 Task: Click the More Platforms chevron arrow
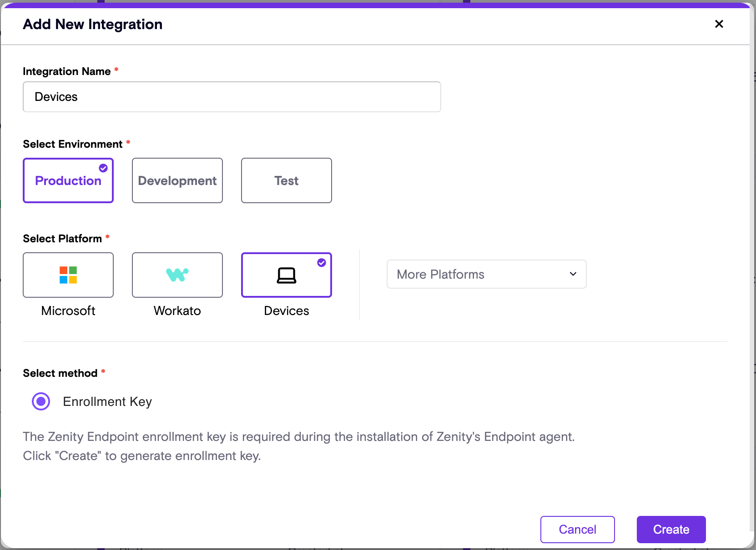[x=572, y=274]
